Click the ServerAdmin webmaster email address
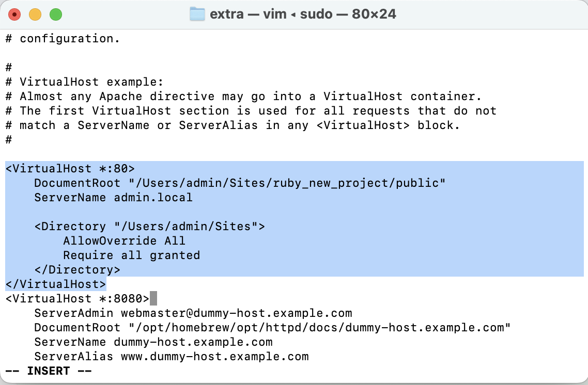 click(236, 313)
